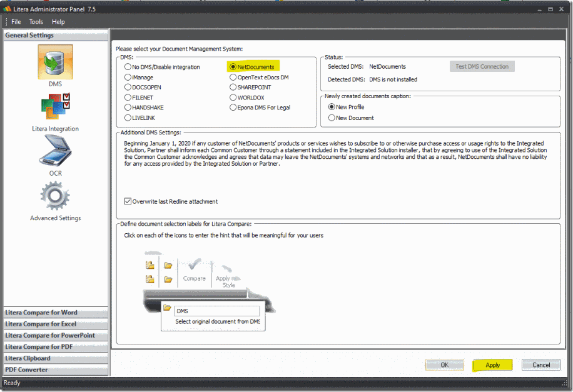The image size is (573, 392).
Task: Select the HANDSHAKE radio button
Action: [128, 107]
